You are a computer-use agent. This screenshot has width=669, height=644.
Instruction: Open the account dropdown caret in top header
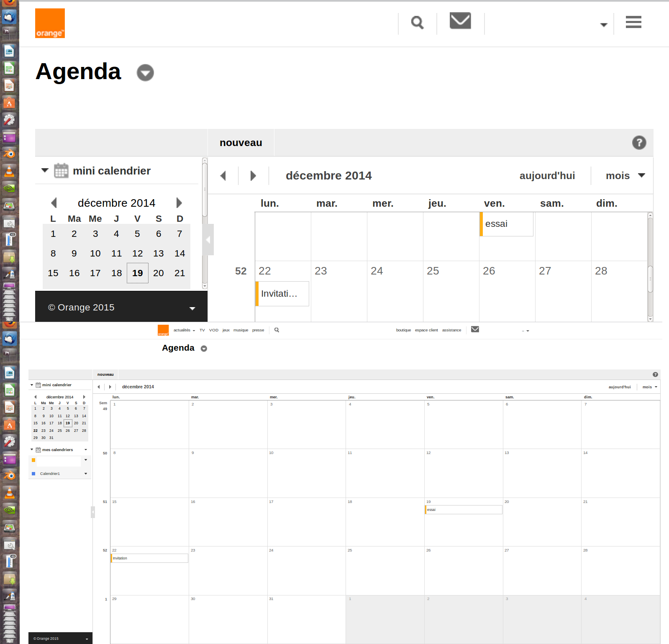[604, 25]
